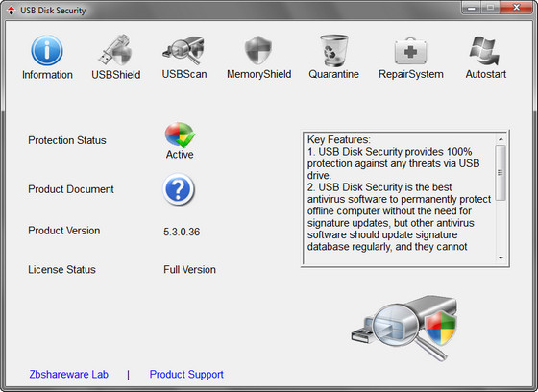Click the Key Features scrollbar thumb
The image size is (538, 392).
click(501, 173)
